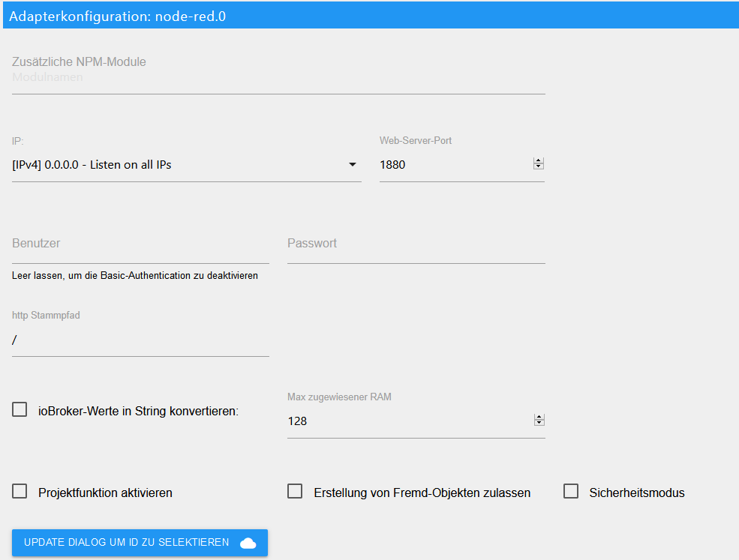The height and width of the screenshot is (560, 739).
Task: Edit the http Stammpfad field
Action: coord(140,340)
